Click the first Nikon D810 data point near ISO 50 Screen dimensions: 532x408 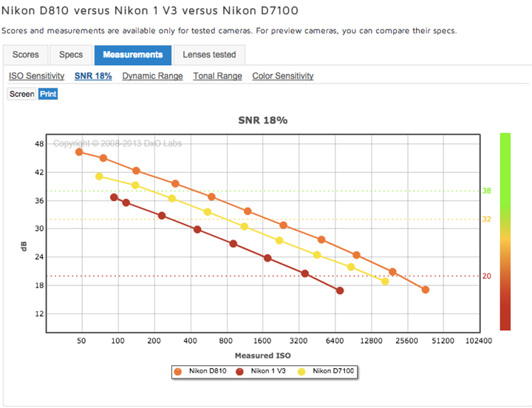click(x=79, y=152)
